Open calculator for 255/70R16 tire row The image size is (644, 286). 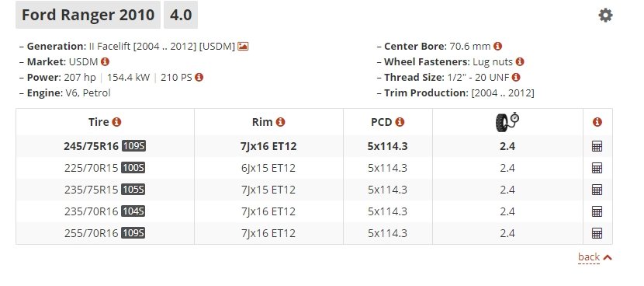click(x=597, y=233)
